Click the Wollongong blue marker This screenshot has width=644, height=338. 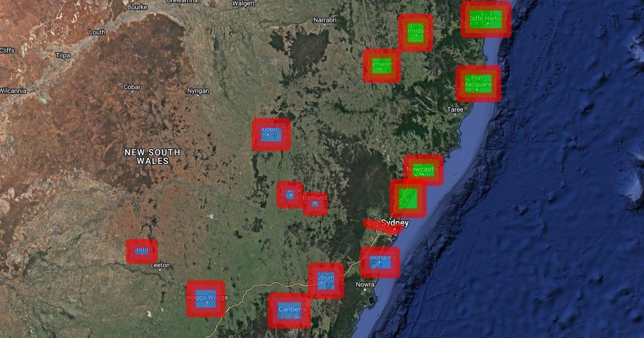coord(380,262)
